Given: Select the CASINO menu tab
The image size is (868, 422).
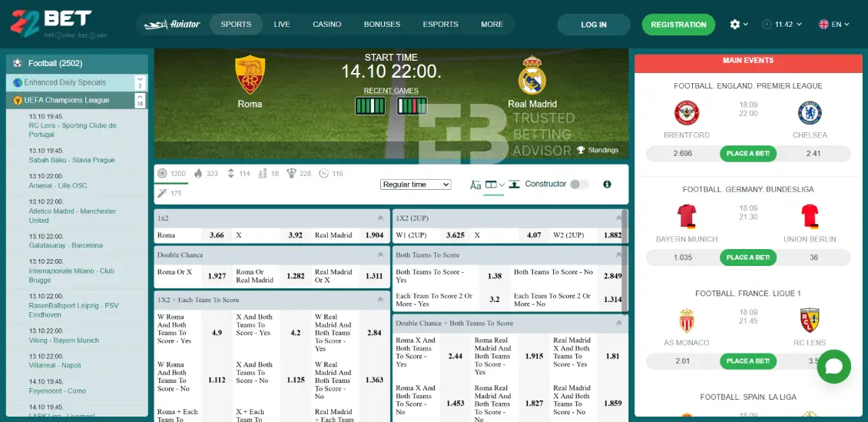Looking at the screenshot, I should click(x=327, y=25).
